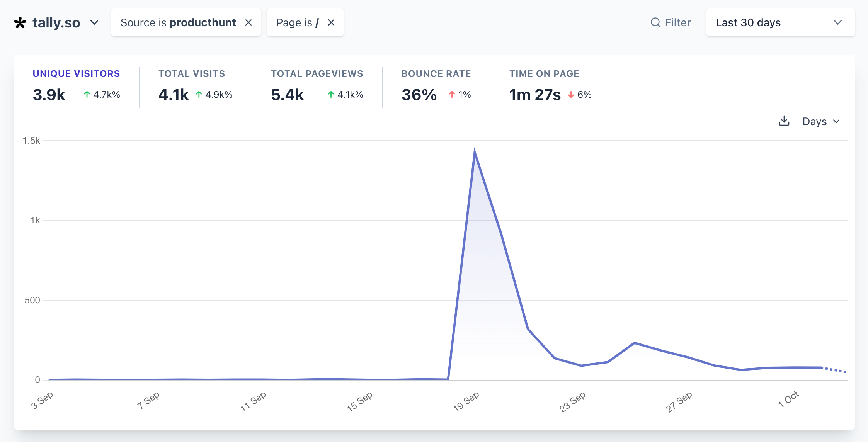This screenshot has width=868, height=442.
Task: Click the Source is producthunt filter label
Action: tap(178, 23)
